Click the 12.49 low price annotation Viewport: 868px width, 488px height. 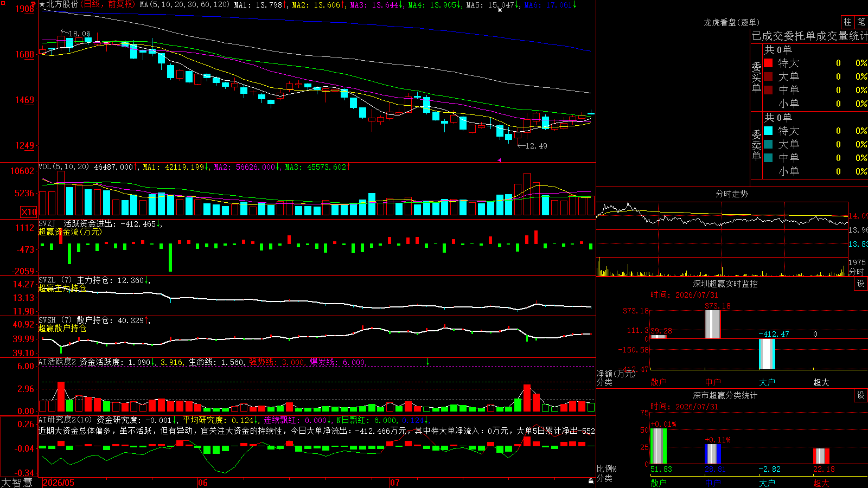[x=537, y=146]
